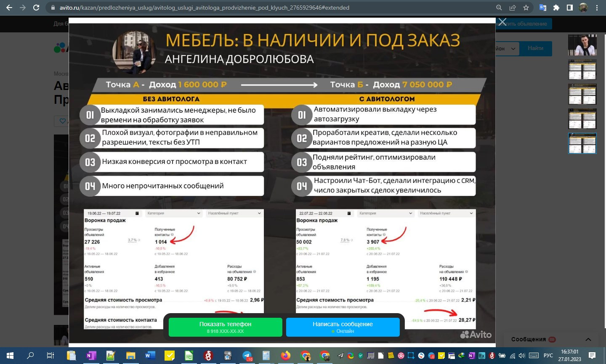Image resolution: width=606 pixels, height=364 pixels.
Task: Open network settings in the system tray
Action: [513, 356]
